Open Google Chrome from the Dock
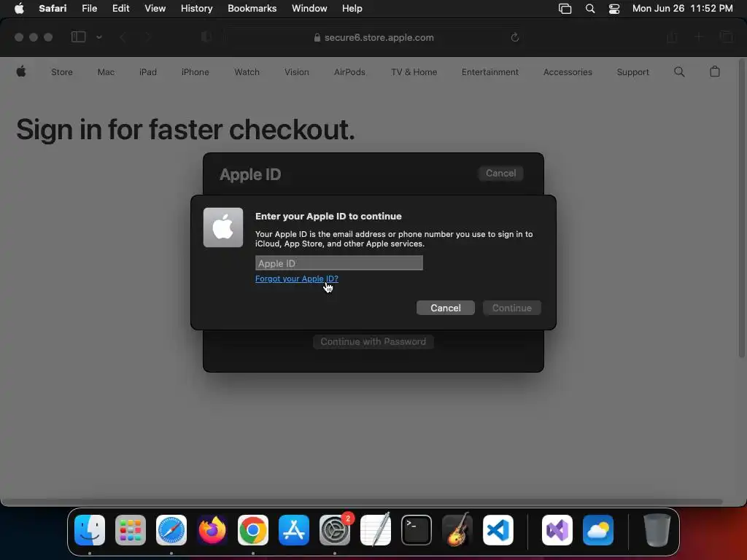 pos(253,529)
